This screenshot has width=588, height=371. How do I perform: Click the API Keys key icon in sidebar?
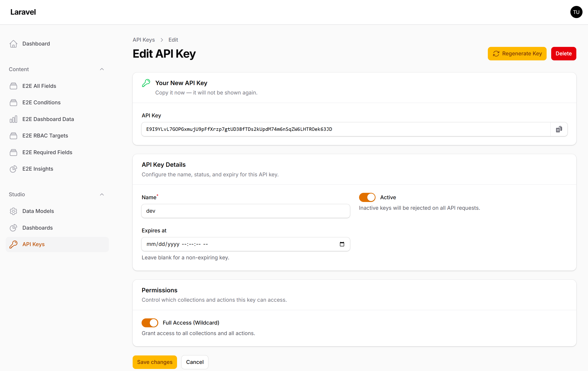tap(13, 244)
